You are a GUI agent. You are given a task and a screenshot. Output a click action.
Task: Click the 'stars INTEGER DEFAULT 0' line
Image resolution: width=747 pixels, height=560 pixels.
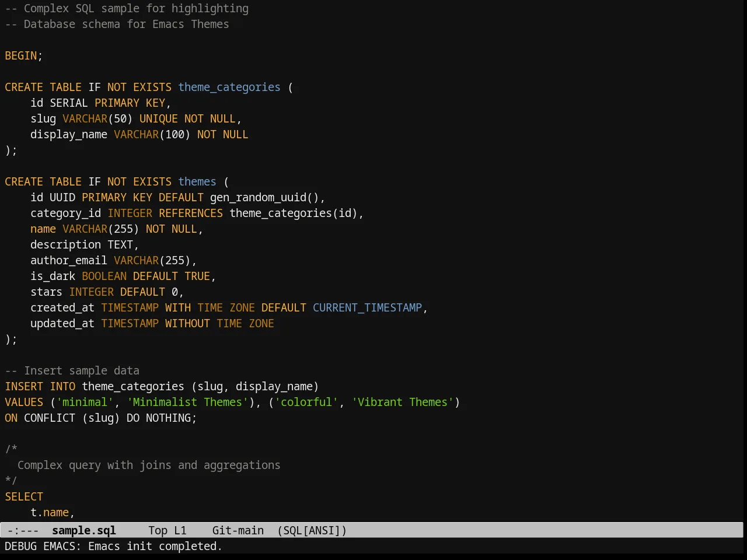pyautogui.click(x=107, y=292)
